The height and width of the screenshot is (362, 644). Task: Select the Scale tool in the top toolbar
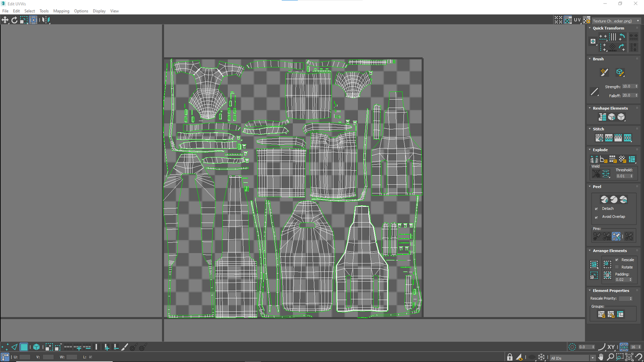pos(24,20)
